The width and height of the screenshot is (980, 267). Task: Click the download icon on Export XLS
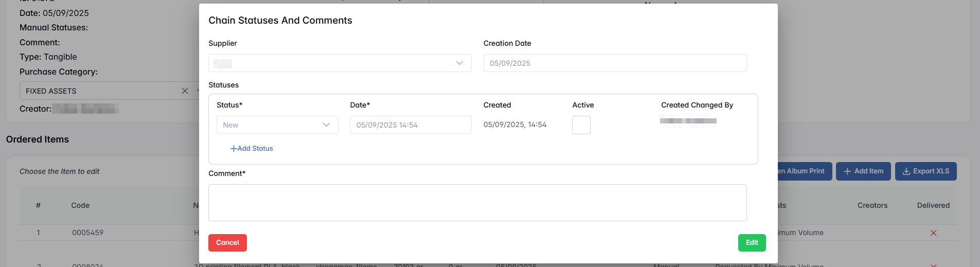click(x=906, y=171)
